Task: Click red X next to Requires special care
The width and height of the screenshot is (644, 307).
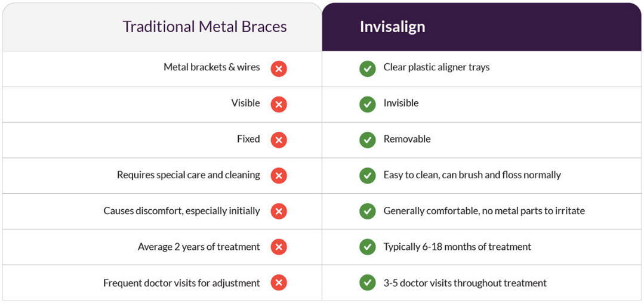Action: click(x=279, y=175)
